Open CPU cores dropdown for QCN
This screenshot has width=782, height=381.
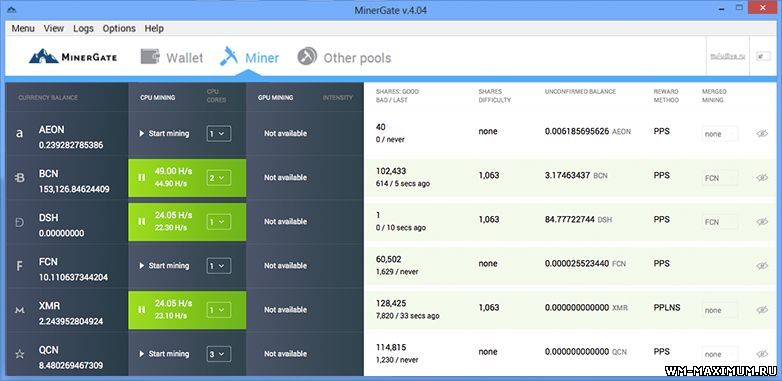click(x=219, y=354)
